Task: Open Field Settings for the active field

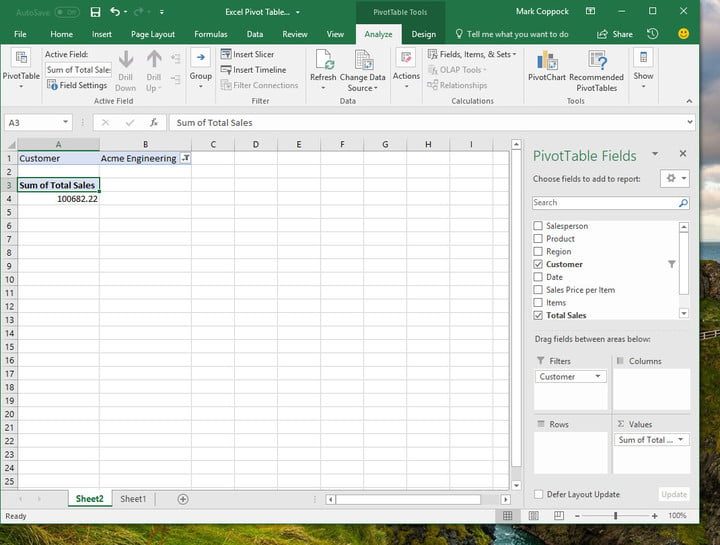Action: pyautogui.click(x=77, y=86)
